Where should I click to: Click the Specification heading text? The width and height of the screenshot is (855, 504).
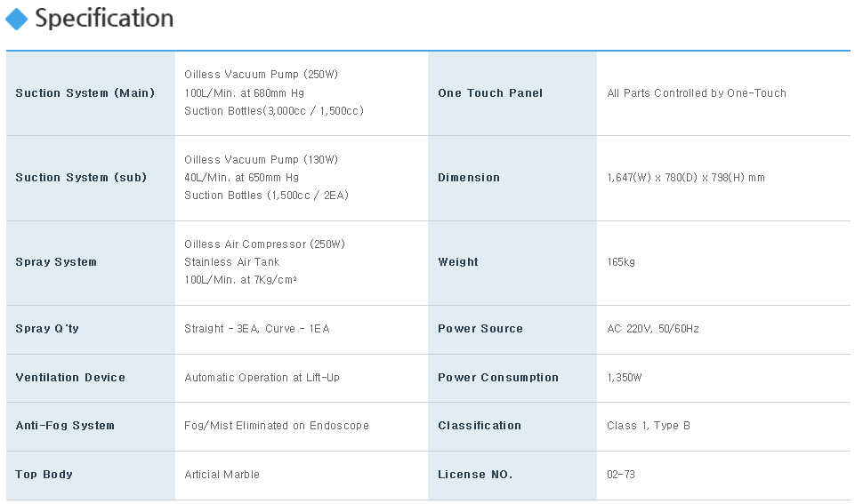pyautogui.click(x=104, y=19)
